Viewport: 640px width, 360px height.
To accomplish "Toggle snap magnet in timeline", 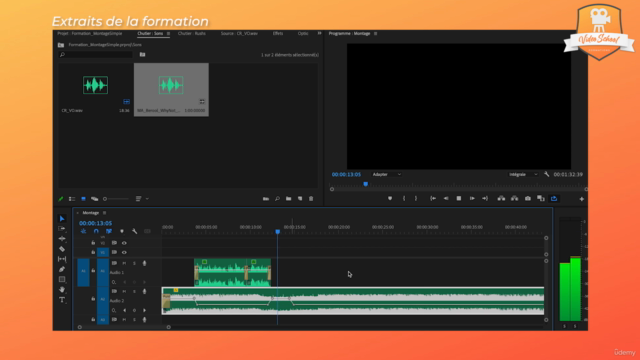I will click(x=96, y=231).
